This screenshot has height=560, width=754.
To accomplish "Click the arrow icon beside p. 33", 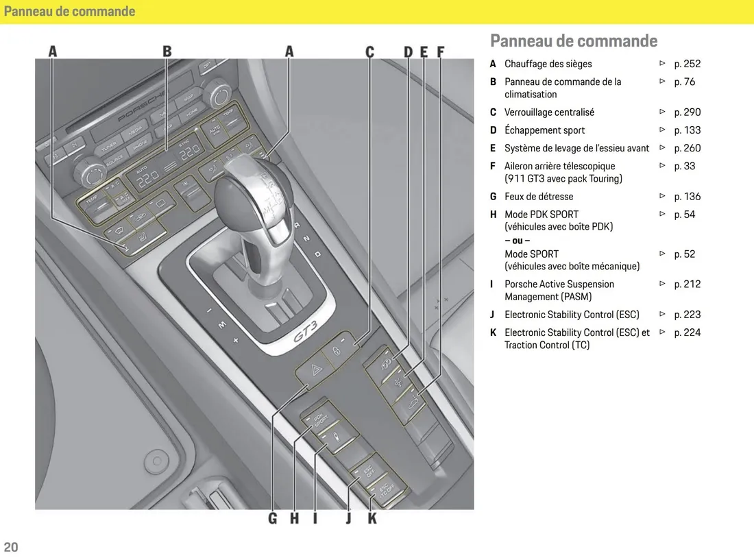I will pos(662,165).
